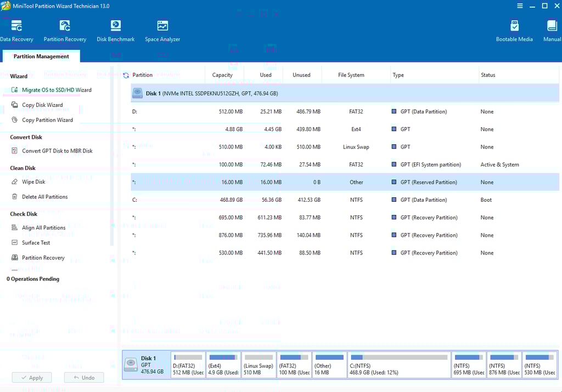562x392 pixels.
Task: Select the (FAT32) 100 MB block in disk map
Action: point(294,365)
